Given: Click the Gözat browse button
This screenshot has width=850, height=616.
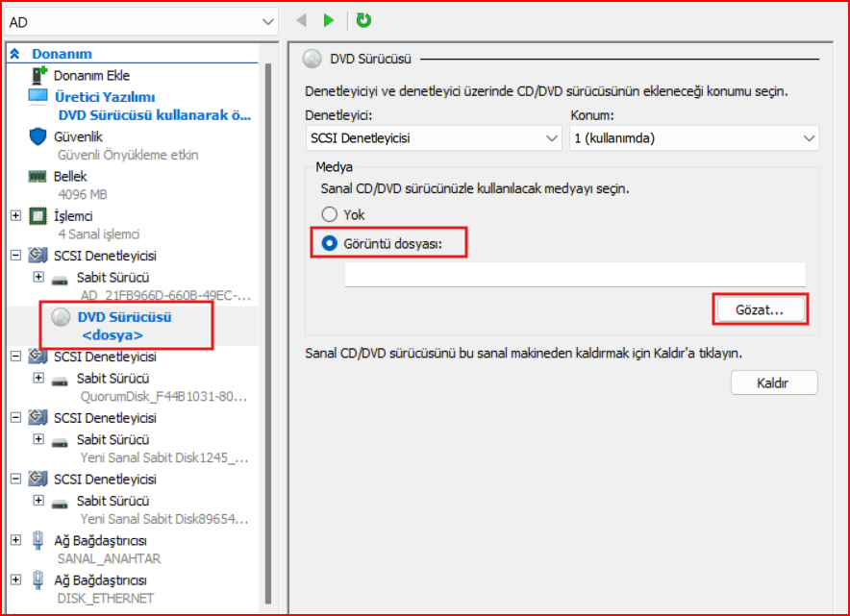Looking at the screenshot, I should 759,309.
